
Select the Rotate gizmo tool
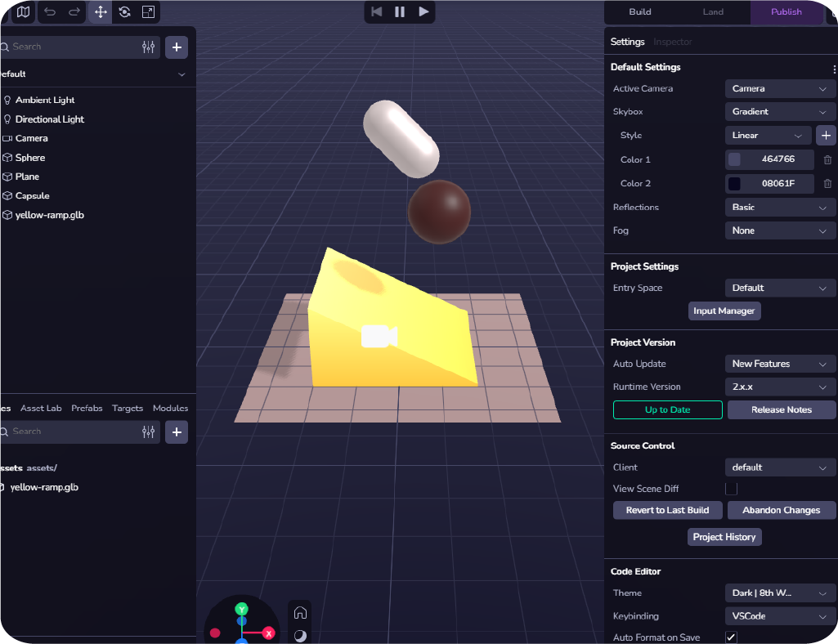124,12
